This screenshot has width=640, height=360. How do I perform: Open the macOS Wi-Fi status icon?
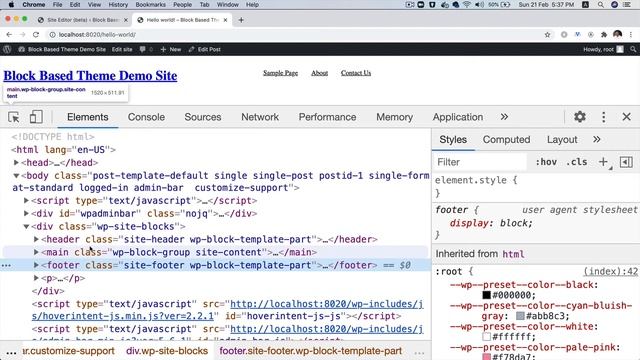tap(467, 5)
